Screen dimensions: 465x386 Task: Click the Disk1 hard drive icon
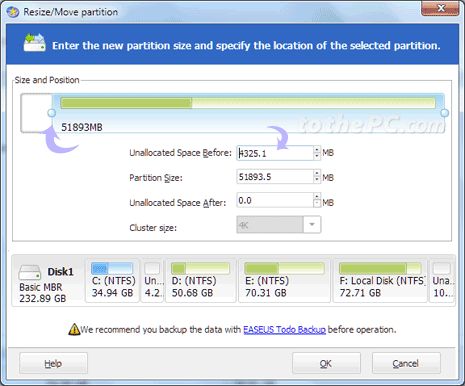click(x=30, y=272)
